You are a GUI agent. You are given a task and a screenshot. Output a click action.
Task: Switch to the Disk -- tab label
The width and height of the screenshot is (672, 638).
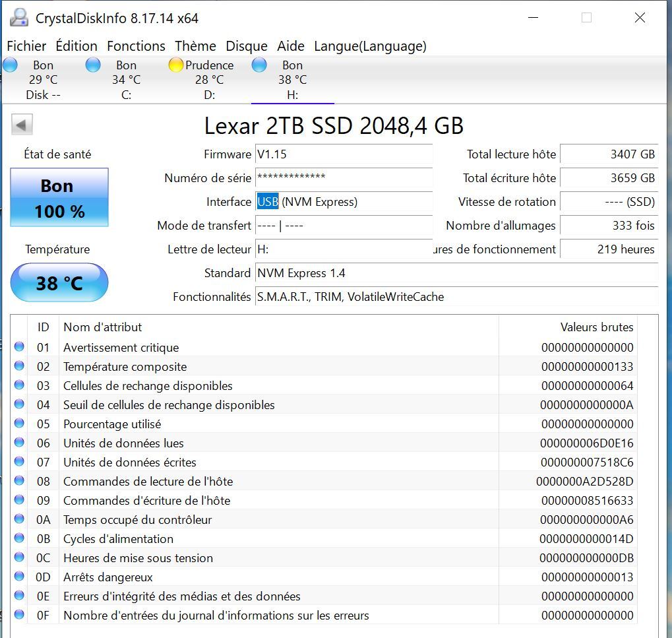43,95
